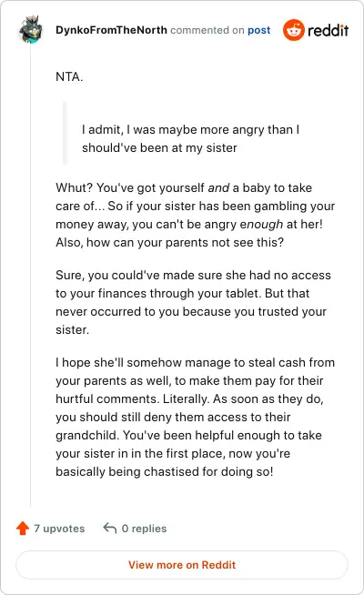The width and height of the screenshot is (364, 595).
Task: Open the DynkoFromTheNorth username link
Action: [x=111, y=30]
